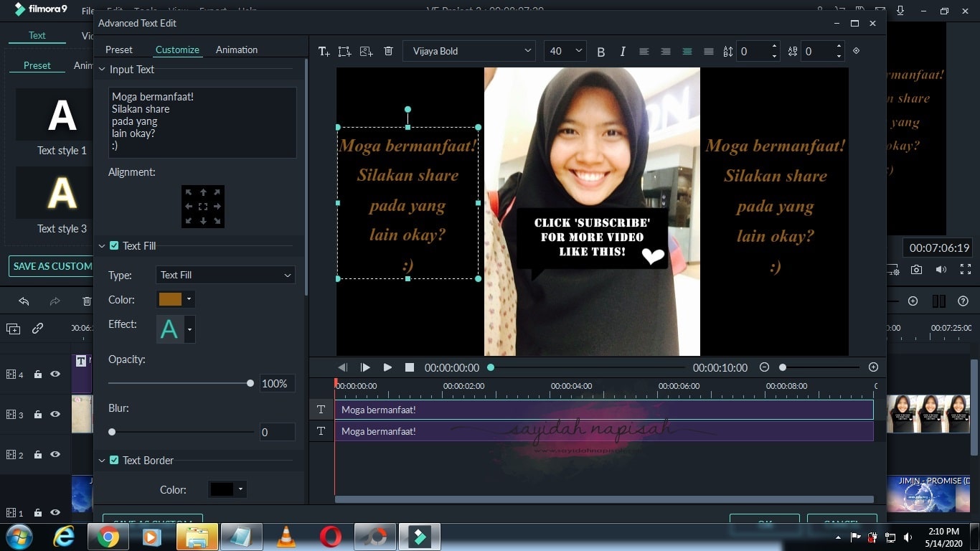
Task: Open the text fill Color swatch
Action: point(171,299)
